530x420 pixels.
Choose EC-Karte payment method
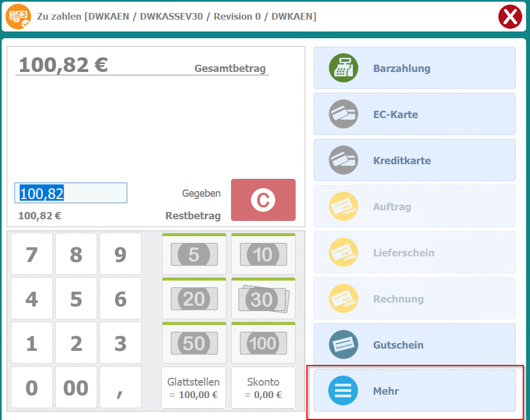(x=414, y=114)
